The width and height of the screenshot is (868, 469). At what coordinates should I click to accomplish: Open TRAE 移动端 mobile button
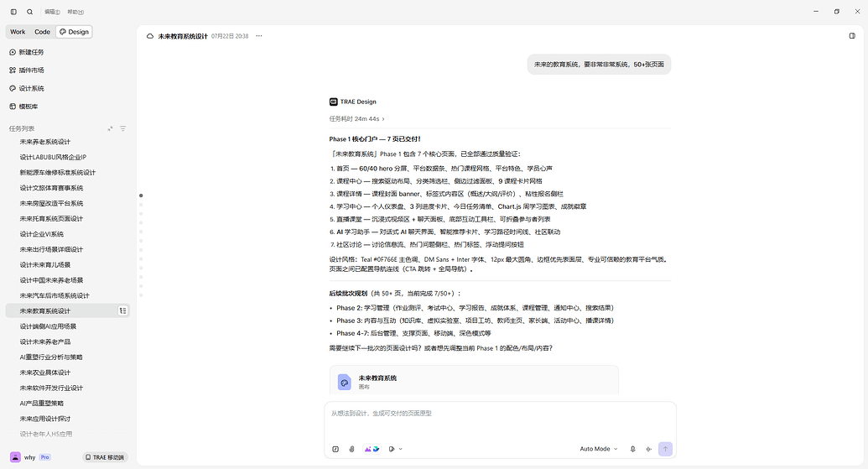click(x=105, y=457)
